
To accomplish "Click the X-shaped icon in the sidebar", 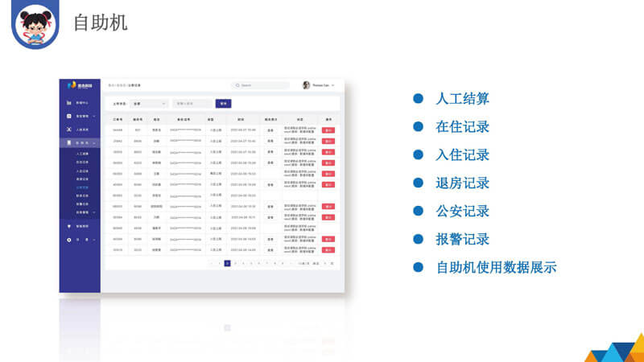I will point(69,130).
